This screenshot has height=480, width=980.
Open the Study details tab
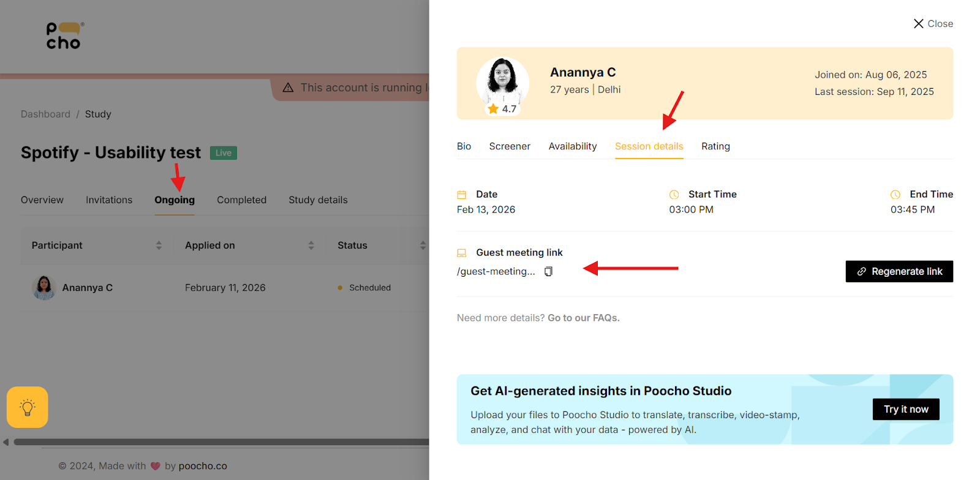point(318,200)
